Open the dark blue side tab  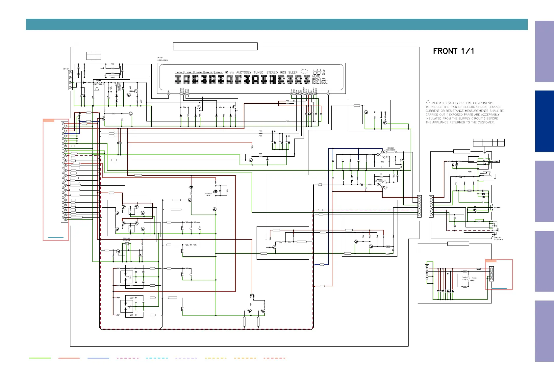pyautogui.click(x=544, y=121)
